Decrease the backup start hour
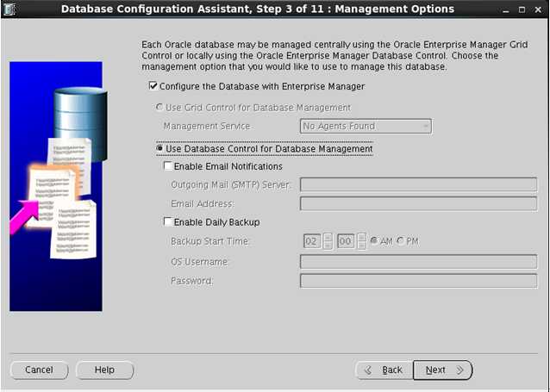Screen dimensions: 550x392 pos(328,245)
